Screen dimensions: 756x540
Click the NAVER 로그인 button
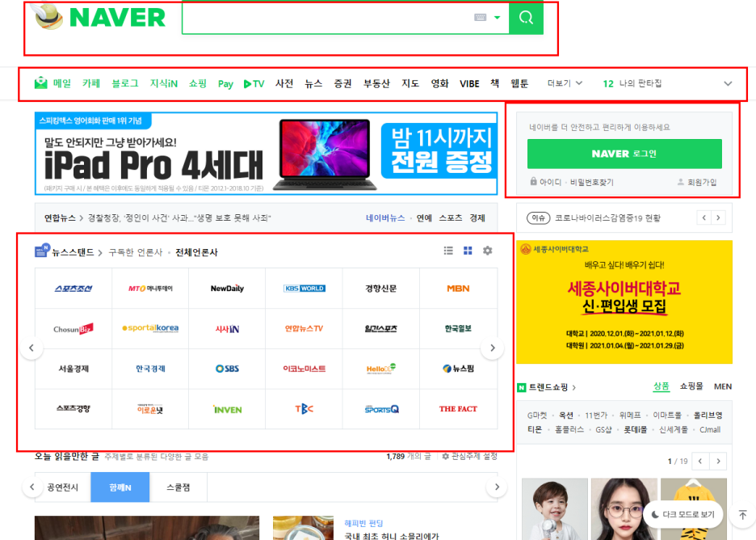(624, 154)
